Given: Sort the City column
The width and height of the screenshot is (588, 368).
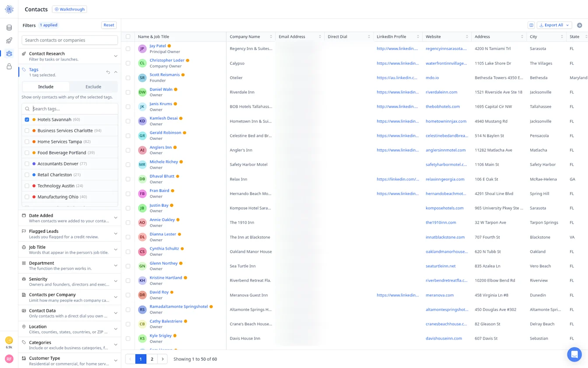Looking at the screenshot, I should tap(562, 37).
